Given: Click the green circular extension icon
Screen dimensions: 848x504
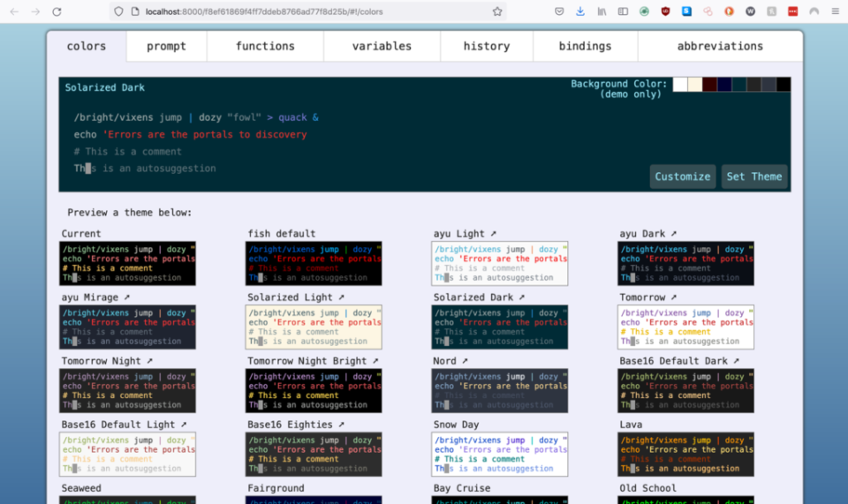Looking at the screenshot, I should (644, 11).
